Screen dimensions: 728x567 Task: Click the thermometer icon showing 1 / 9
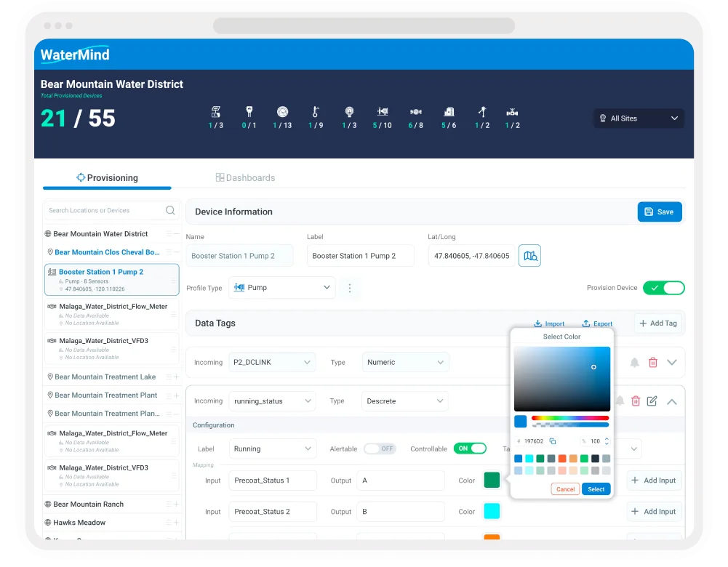pyautogui.click(x=316, y=112)
